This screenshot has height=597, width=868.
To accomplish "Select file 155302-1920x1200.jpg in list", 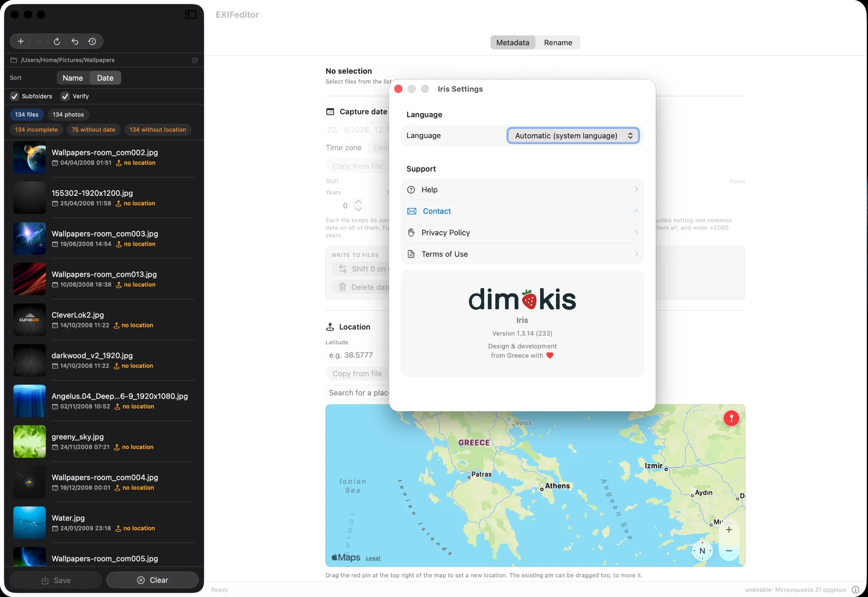I will coord(104,198).
